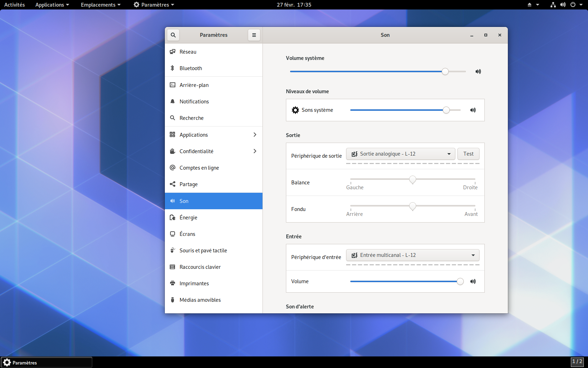Screen dimensions: 588x368
Task: Click Activités in the top bar
Action: (x=15, y=5)
